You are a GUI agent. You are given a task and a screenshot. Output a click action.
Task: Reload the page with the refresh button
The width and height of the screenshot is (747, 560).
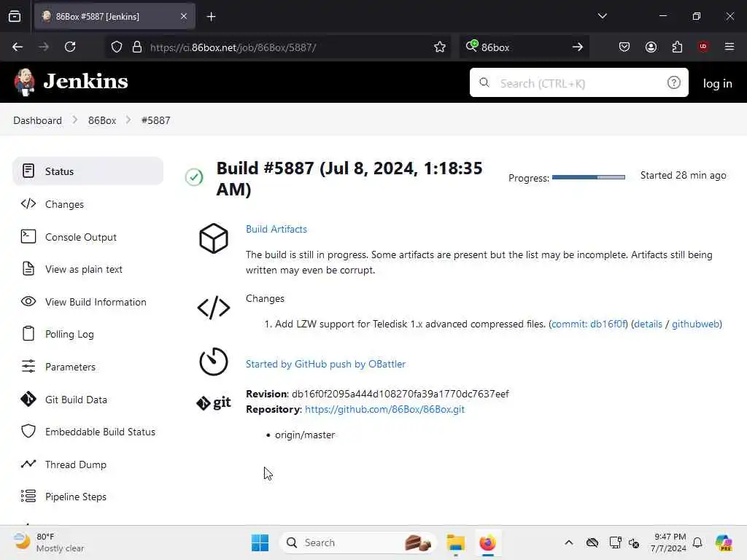[x=70, y=47]
